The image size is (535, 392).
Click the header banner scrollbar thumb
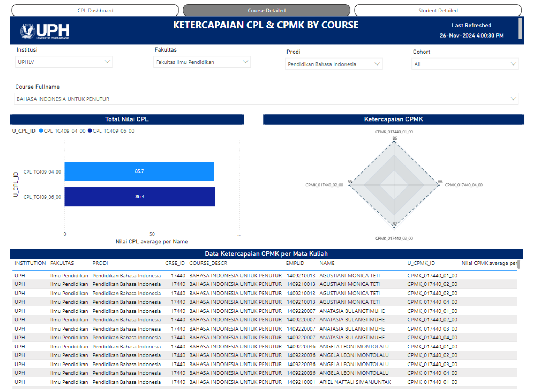(520, 28)
